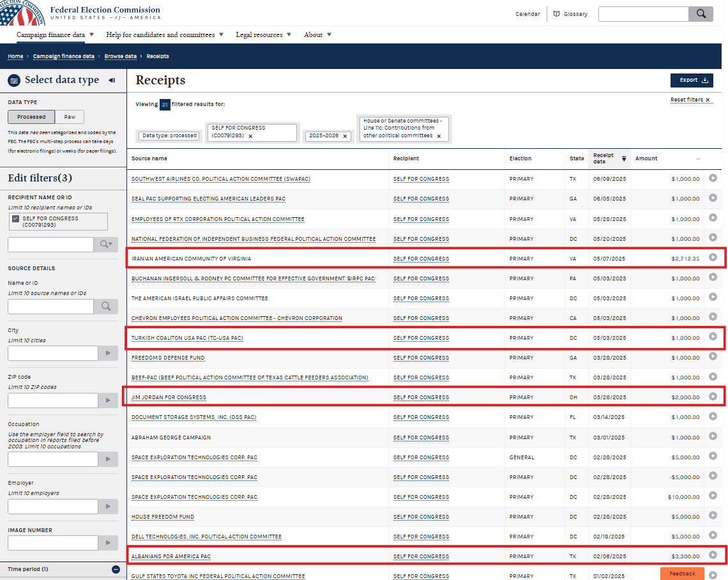Open the Calendar link
Screen dimensions: 728x580
tap(527, 14)
